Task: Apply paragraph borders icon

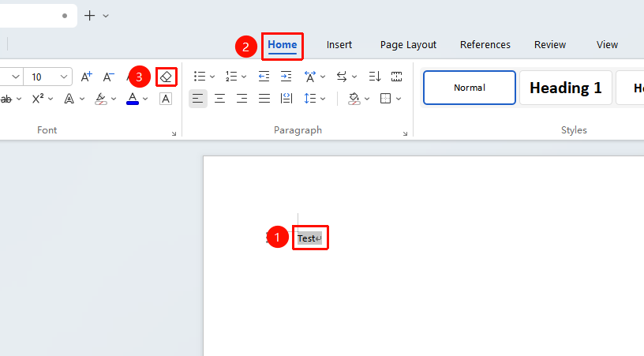Action: click(x=385, y=99)
